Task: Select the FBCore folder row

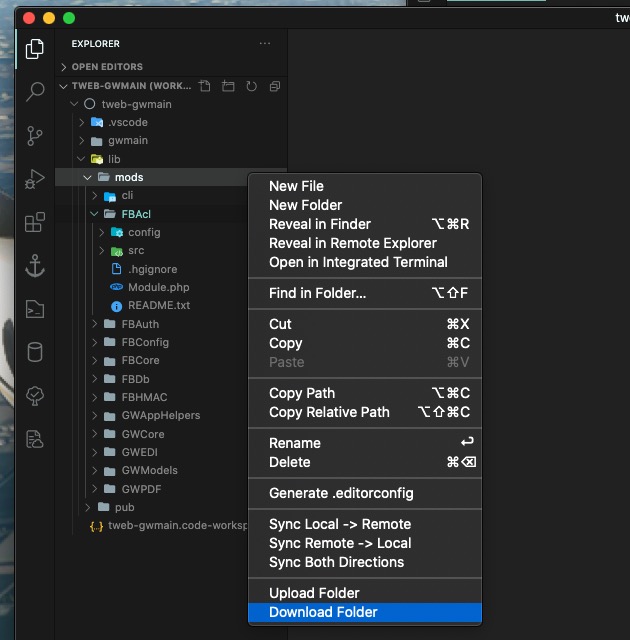Action: click(x=152, y=360)
